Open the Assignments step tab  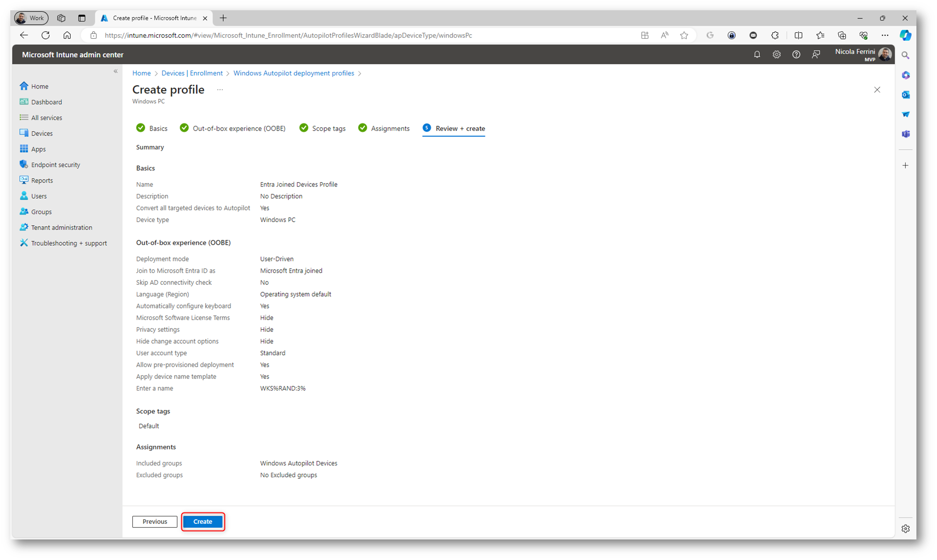click(x=389, y=129)
